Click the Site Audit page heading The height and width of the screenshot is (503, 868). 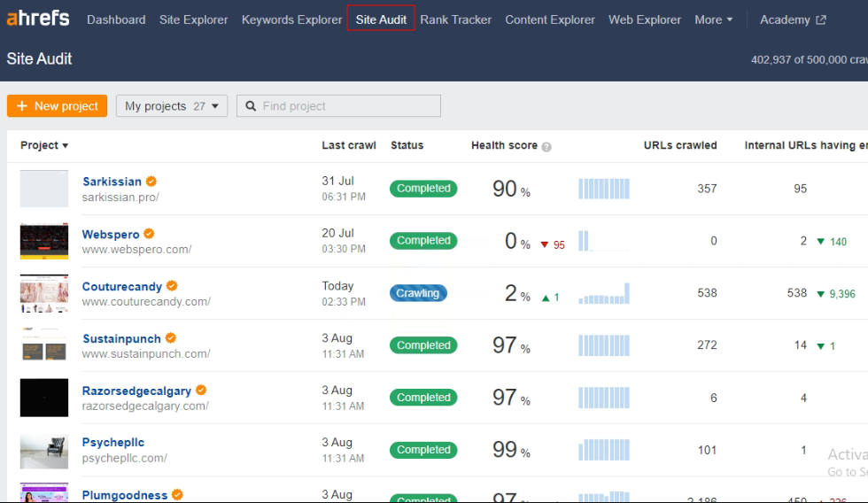pyautogui.click(x=39, y=58)
